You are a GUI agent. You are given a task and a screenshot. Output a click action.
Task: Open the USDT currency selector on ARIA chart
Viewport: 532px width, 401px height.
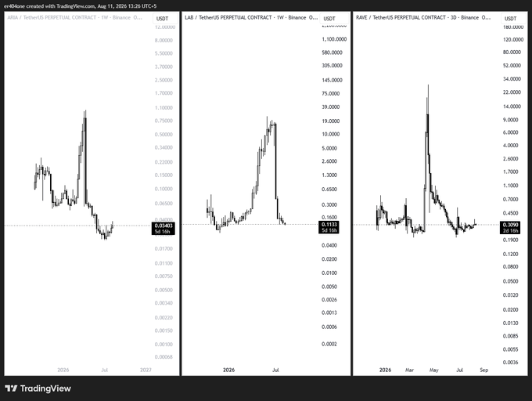165,18
